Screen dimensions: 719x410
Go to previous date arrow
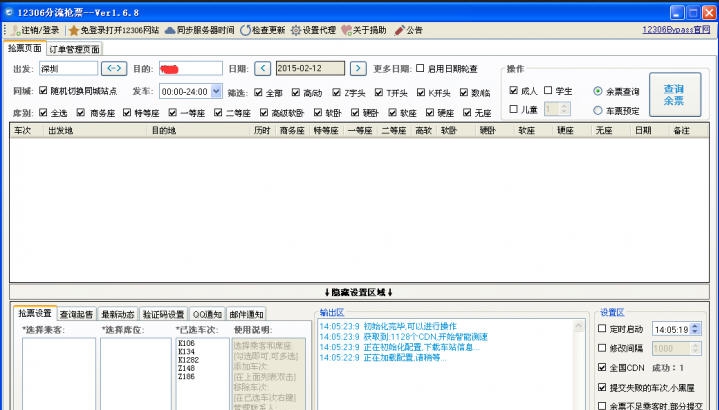262,68
